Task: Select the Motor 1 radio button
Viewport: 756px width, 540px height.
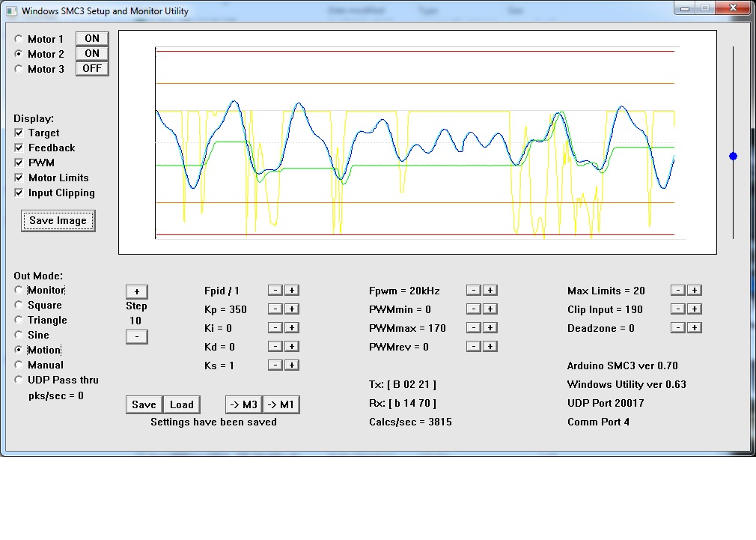Action: click(x=19, y=39)
